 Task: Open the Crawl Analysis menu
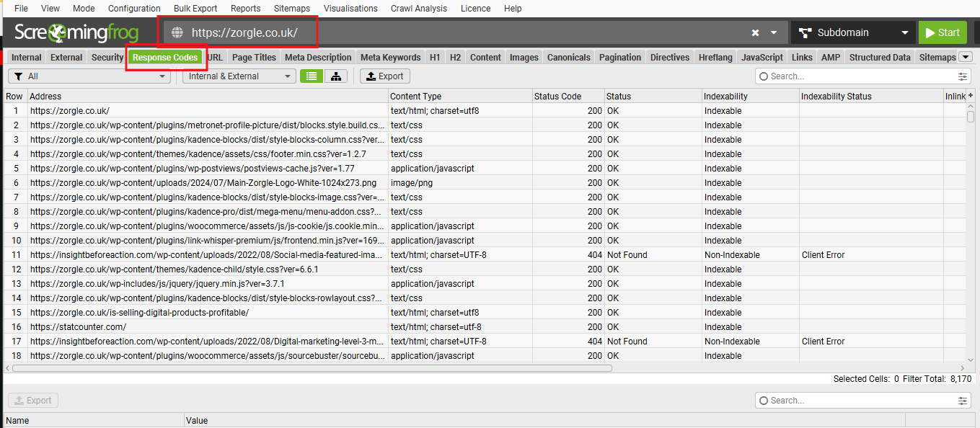click(x=419, y=9)
